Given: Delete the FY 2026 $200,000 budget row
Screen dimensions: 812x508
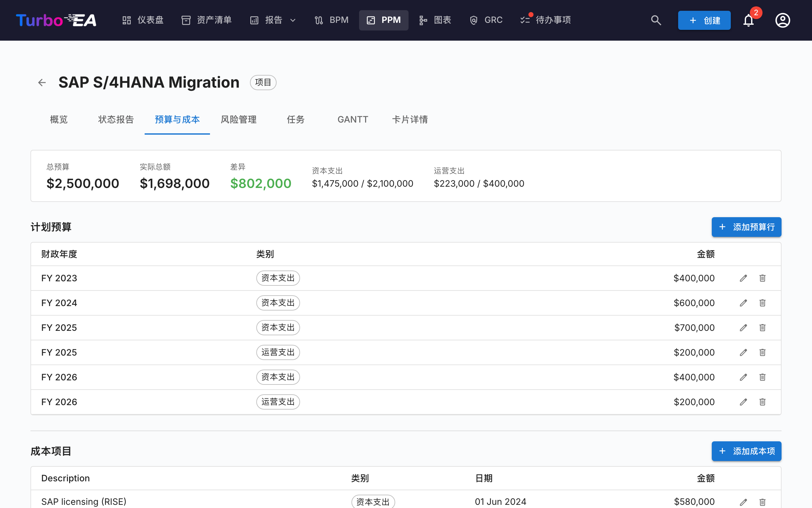Looking at the screenshot, I should tap(762, 402).
